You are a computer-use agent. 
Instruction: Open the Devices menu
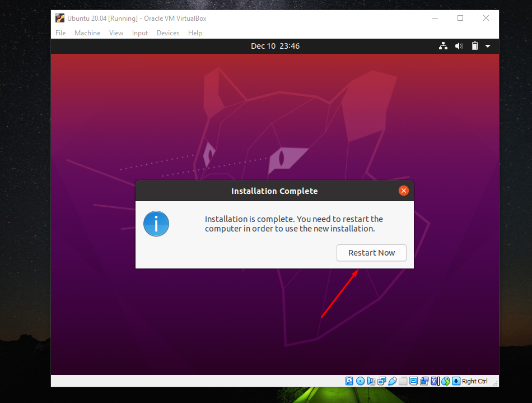(x=168, y=33)
